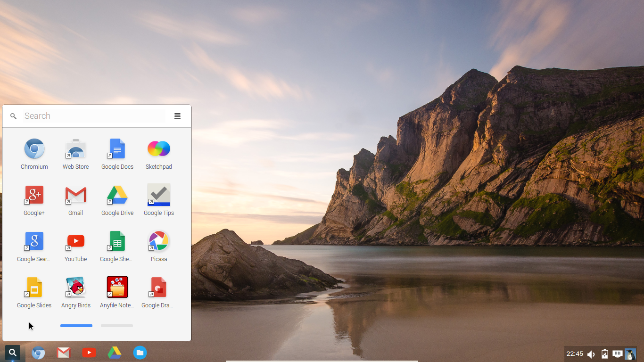Mute audio via the volume tray icon
This screenshot has width=644, height=362.
591,354
